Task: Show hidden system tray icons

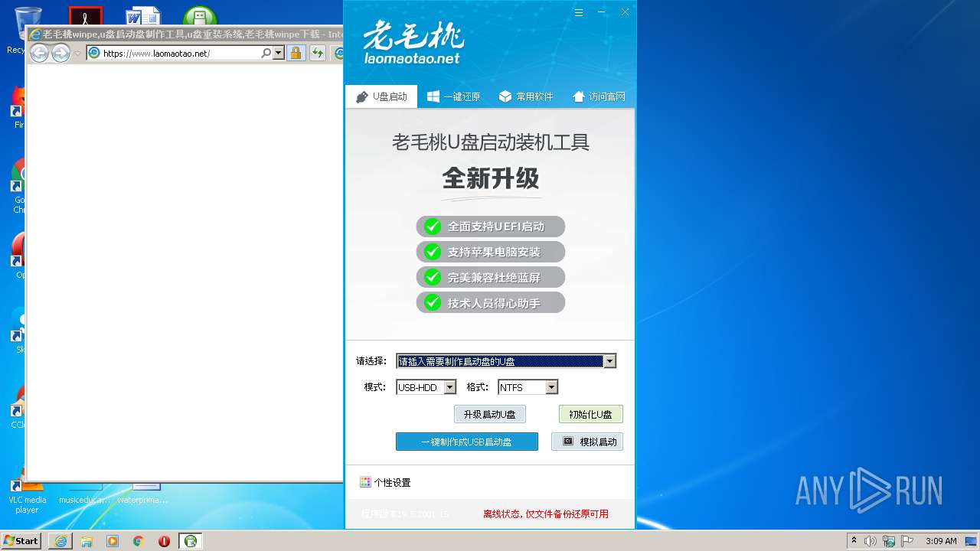Action: pos(854,541)
